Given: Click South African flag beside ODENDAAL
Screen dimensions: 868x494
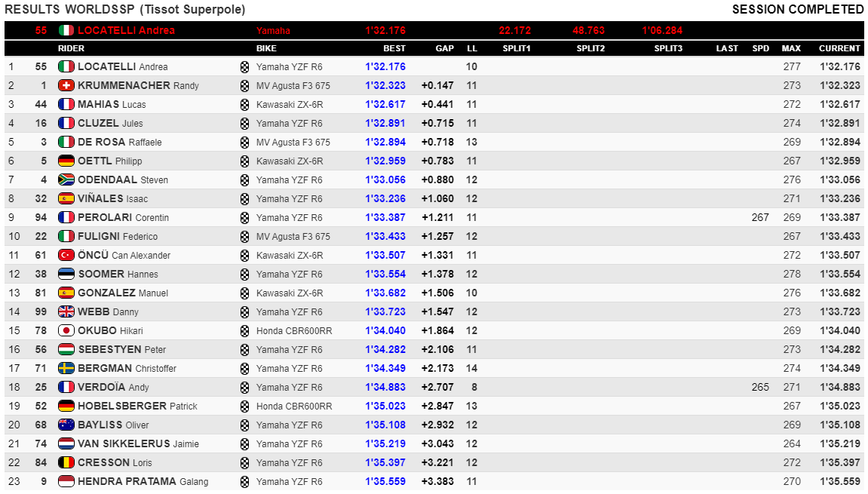Looking at the screenshot, I should 66,179.
